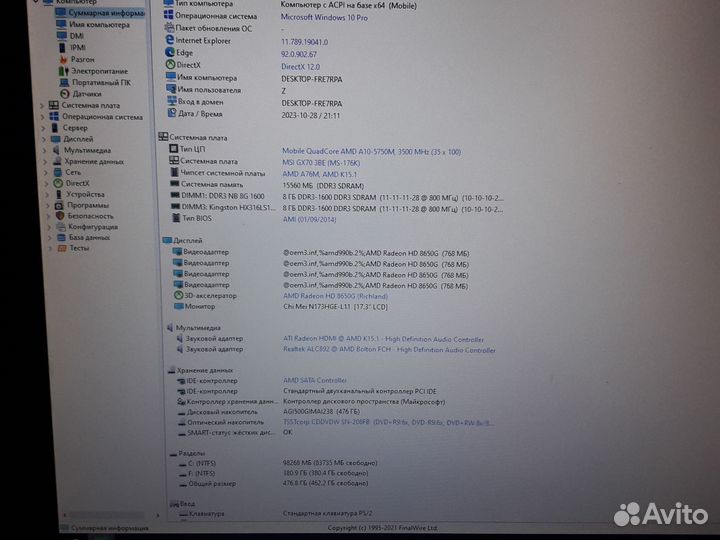The height and width of the screenshot is (540, 720).
Task: Select Программы in the navigation tree
Action: click(x=88, y=205)
